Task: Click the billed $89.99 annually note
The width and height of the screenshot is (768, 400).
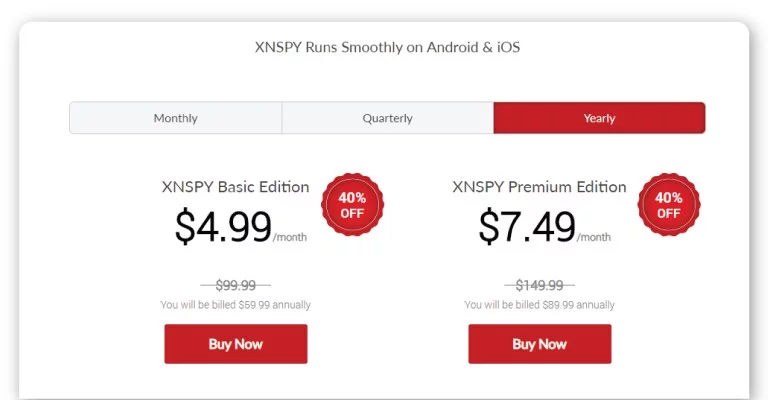Action: coord(539,305)
